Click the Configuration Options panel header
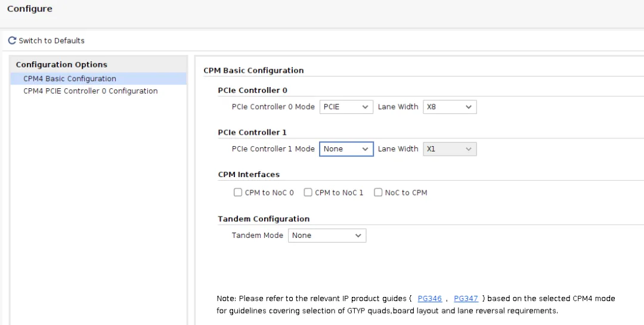 [x=61, y=64]
